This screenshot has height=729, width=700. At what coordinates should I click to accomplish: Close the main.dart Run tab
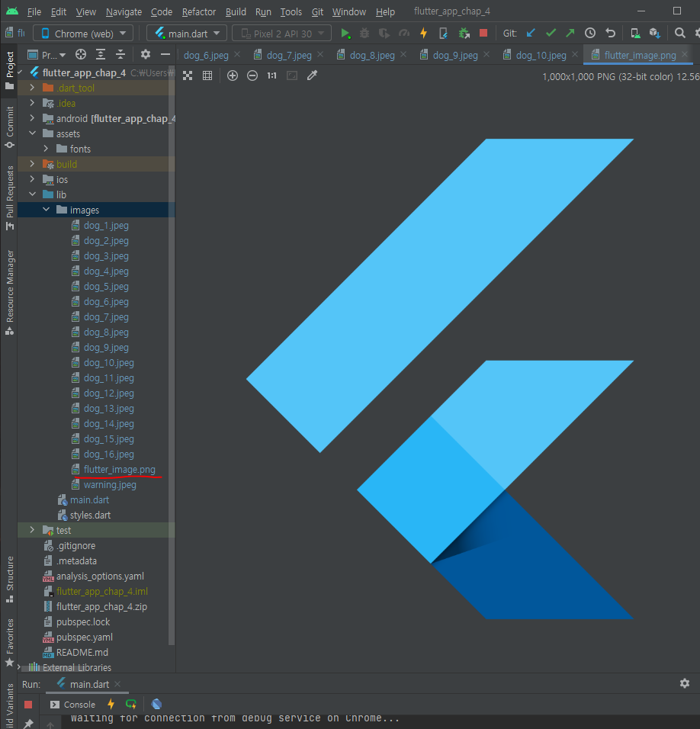click(x=117, y=684)
